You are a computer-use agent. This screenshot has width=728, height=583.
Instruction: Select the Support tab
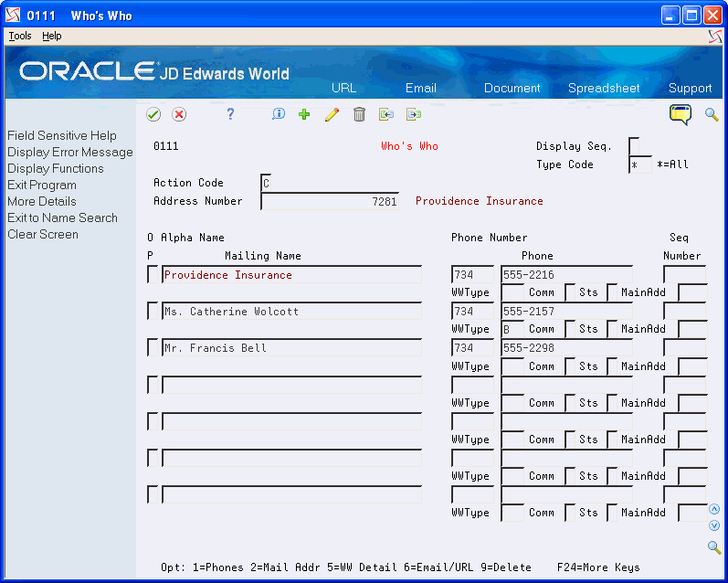click(x=690, y=89)
